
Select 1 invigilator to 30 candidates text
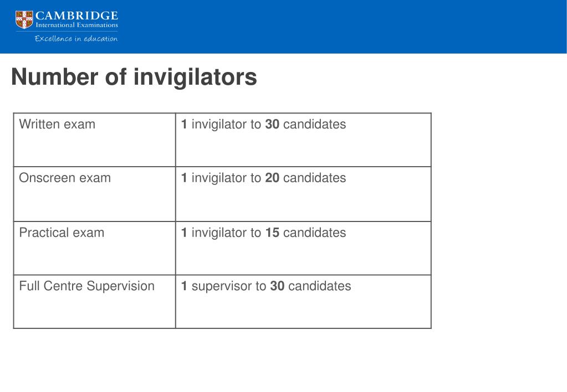tap(263, 124)
